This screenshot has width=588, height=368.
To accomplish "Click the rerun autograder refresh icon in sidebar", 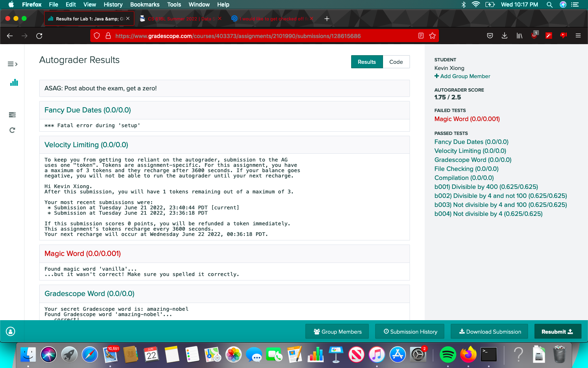I will (12, 130).
